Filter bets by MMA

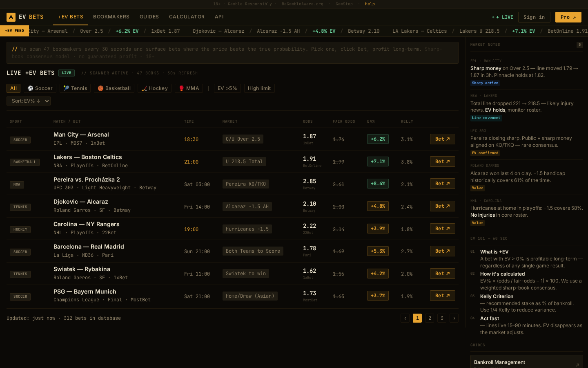pyautogui.click(x=189, y=88)
